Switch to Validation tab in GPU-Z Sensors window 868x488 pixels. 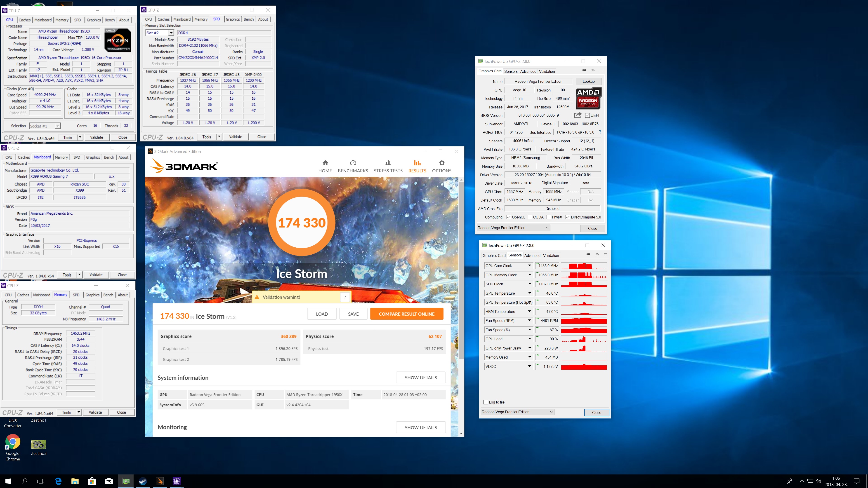click(x=551, y=256)
